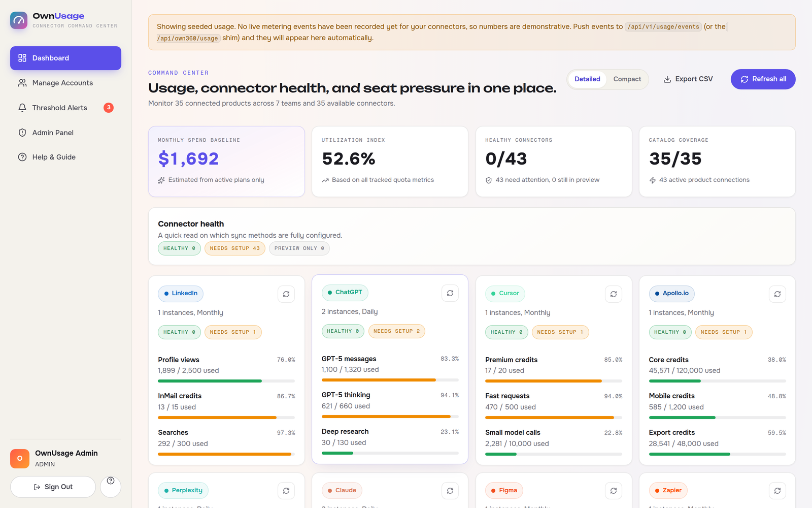This screenshot has width=812, height=508.
Task: Click the '28,541 / 48,000 used' text
Action: [x=684, y=443]
